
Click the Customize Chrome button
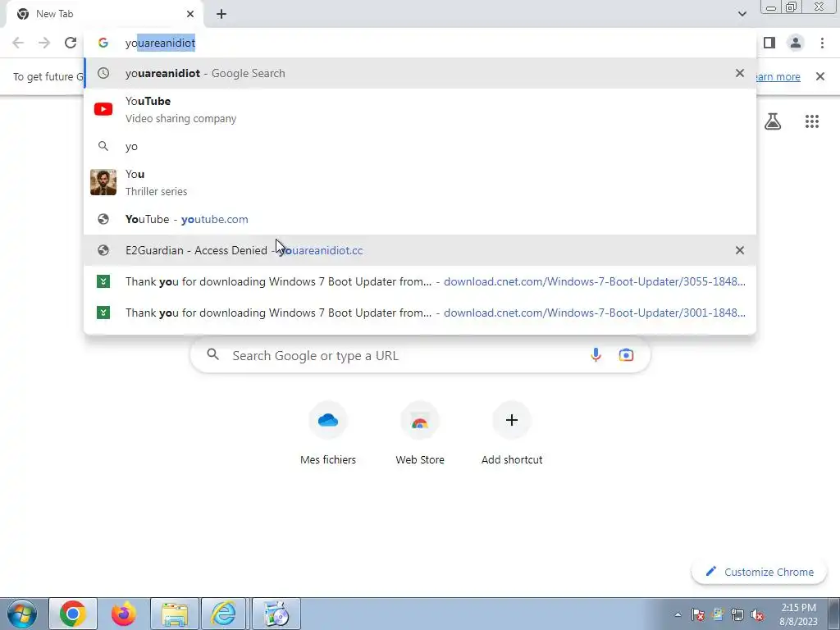[760, 572]
